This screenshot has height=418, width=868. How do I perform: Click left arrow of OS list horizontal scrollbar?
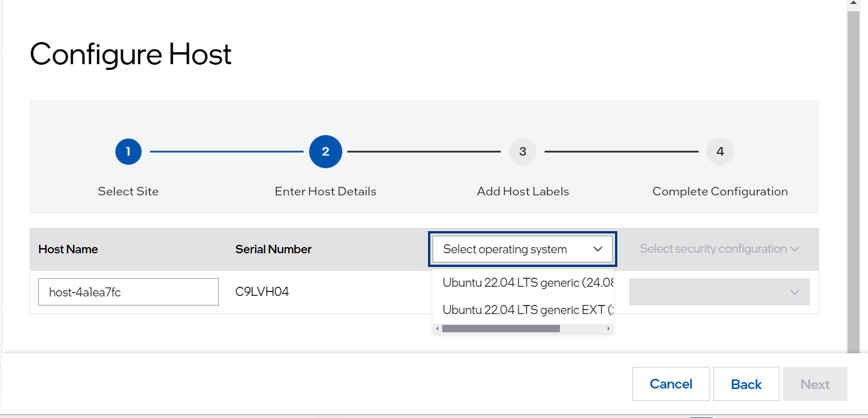437,329
